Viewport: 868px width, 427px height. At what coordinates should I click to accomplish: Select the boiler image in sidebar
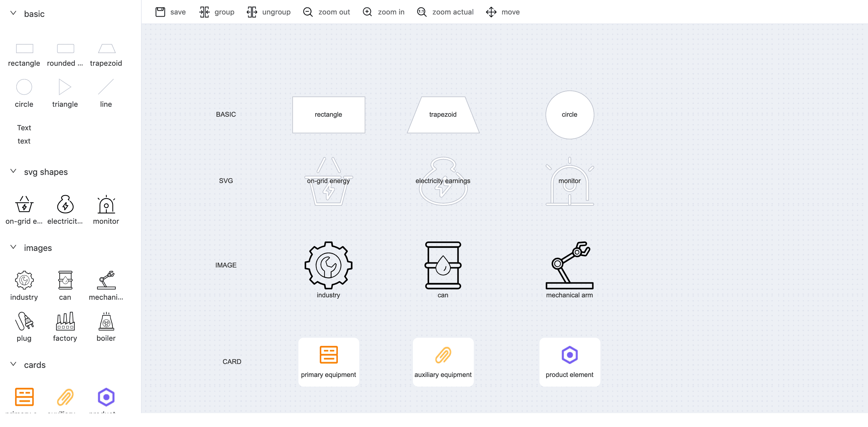coord(106,321)
